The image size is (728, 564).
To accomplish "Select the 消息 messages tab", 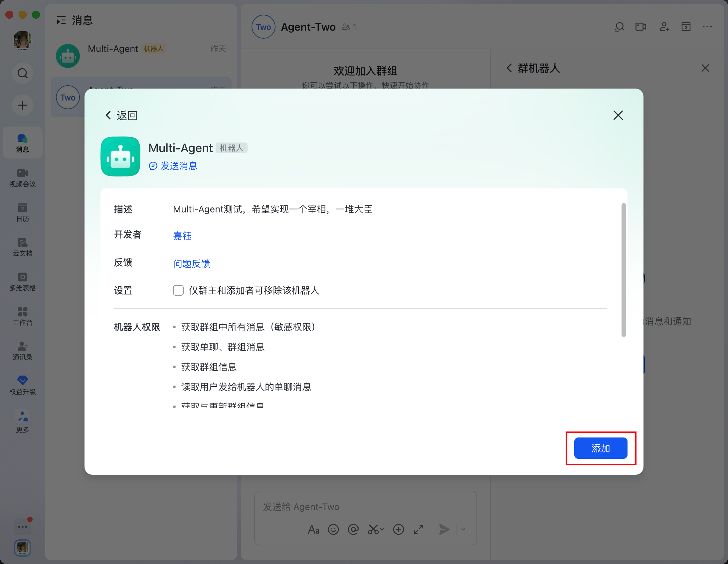I will tap(22, 143).
